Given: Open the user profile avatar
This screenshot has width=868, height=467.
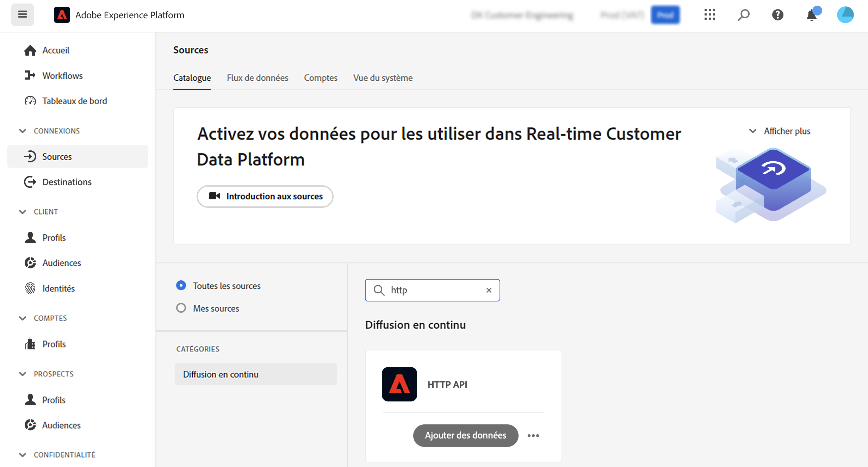Looking at the screenshot, I should pyautogui.click(x=845, y=15).
